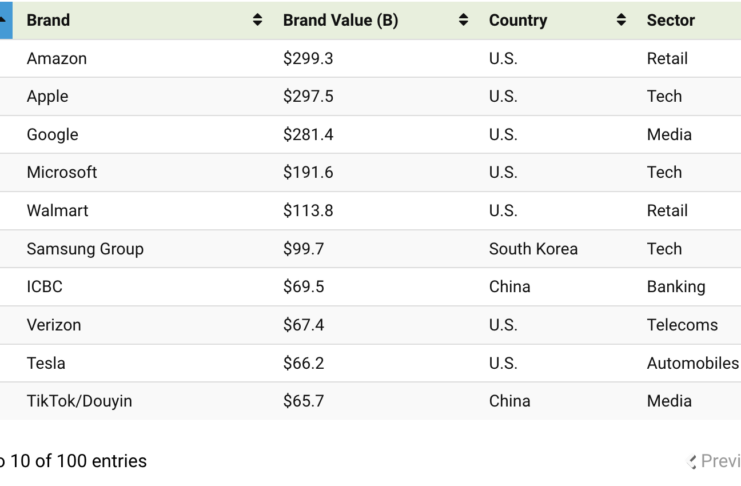Sort table by Sector column header
This screenshot has width=741, height=486.
click(x=671, y=20)
